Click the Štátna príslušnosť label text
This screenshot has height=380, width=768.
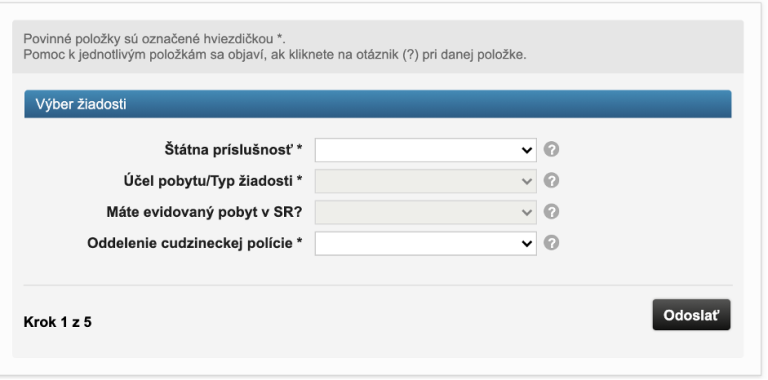(x=233, y=150)
